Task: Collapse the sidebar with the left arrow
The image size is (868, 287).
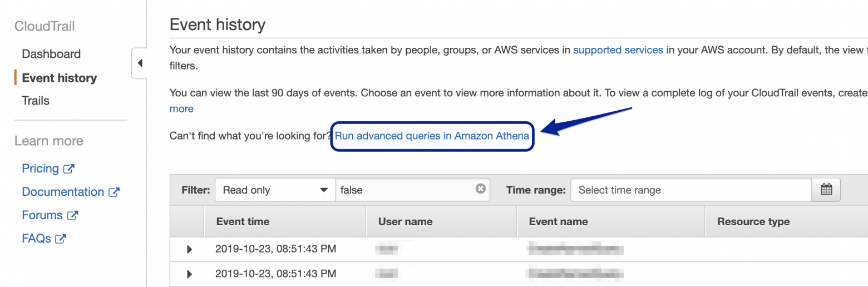Action: click(x=140, y=63)
